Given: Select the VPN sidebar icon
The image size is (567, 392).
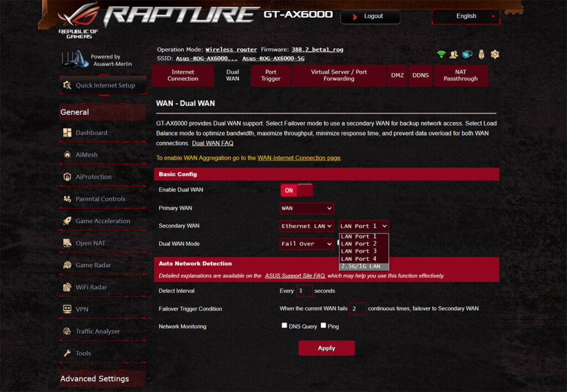Looking at the screenshot, I should pyautogui.click(x=69, y=309).
